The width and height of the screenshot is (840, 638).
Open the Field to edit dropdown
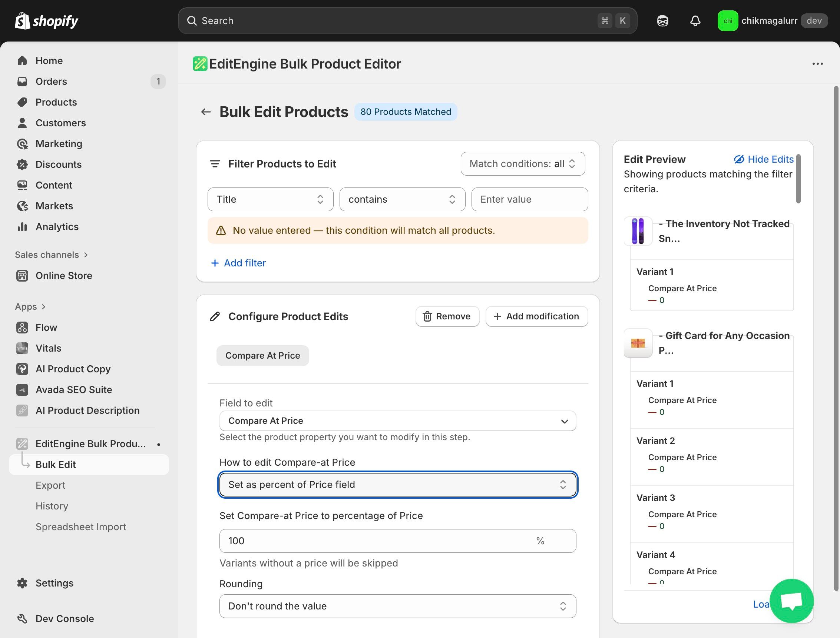pyautogui.click(x=397, y=421)
